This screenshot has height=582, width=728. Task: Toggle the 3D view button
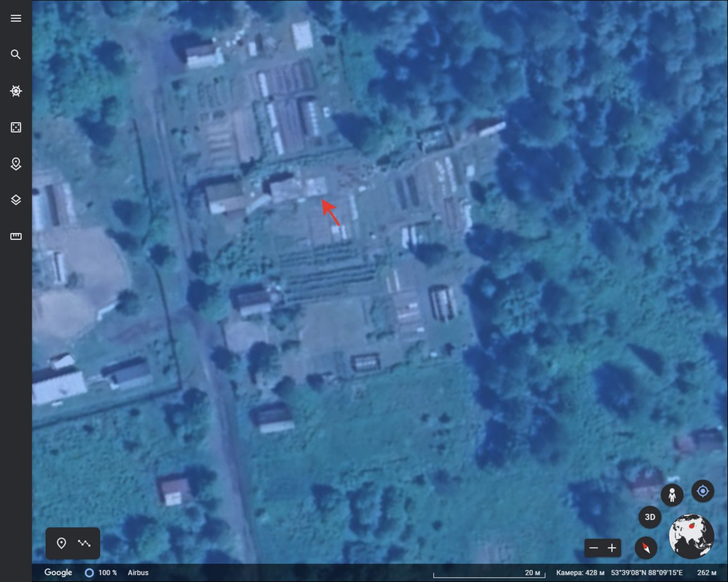click(x=650, y=517)
